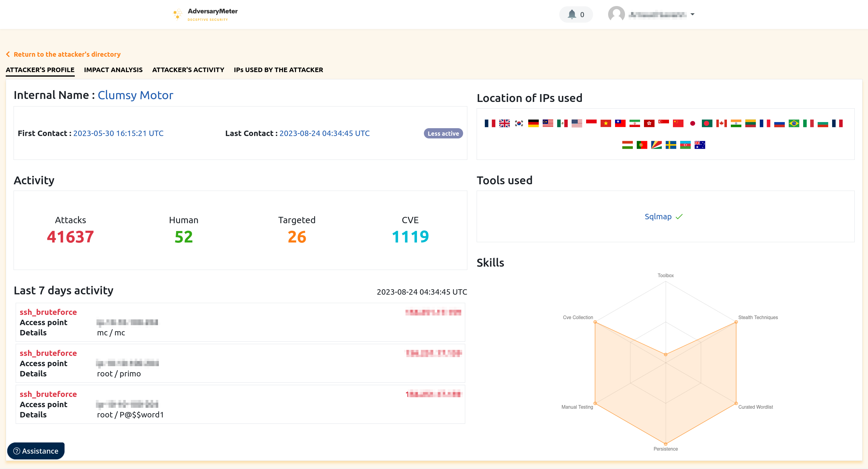Click the green checkmark beside Sqlmap
Image resolution: width=868 pixels, height=469 pixels.
679,217
